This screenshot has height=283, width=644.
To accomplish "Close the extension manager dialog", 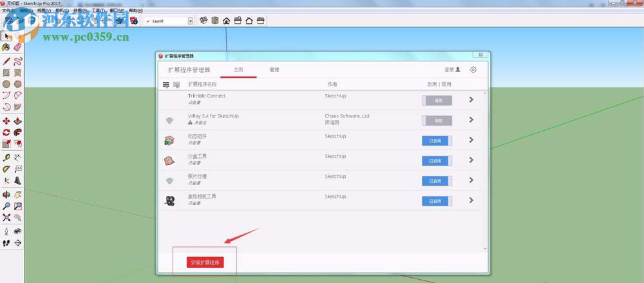I will point(480,55).
